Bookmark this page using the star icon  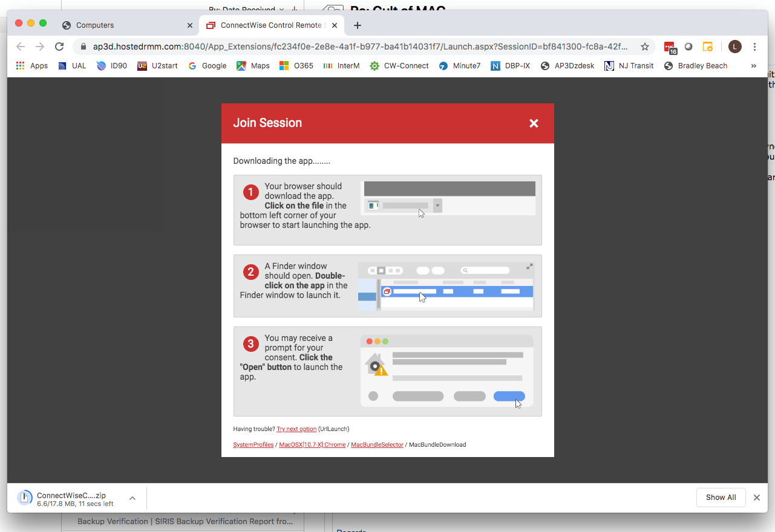[645, 46]
